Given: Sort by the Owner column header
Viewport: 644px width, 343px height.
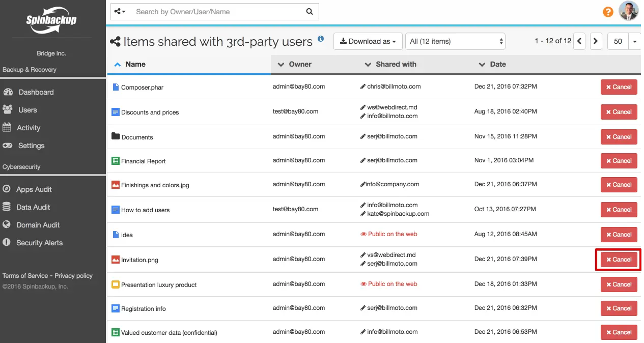Looking at the screenshot, I should tap(300, 64).
